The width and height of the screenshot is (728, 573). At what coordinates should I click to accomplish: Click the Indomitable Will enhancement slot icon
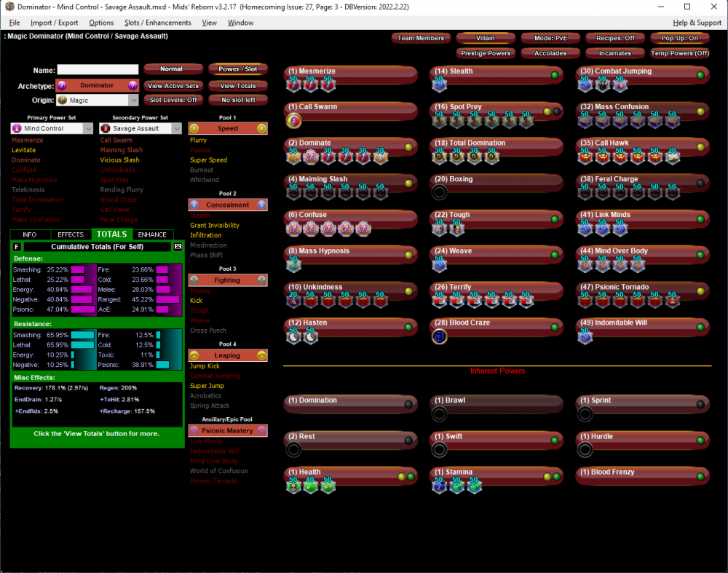[x=585, y=336]
